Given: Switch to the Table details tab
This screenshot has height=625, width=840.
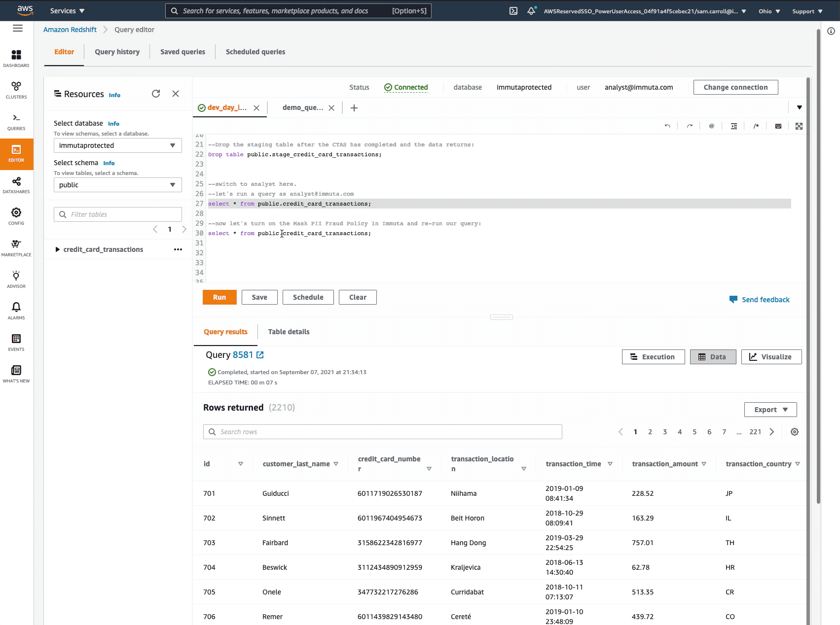Looking at the screenshot, I should [289, 332].
